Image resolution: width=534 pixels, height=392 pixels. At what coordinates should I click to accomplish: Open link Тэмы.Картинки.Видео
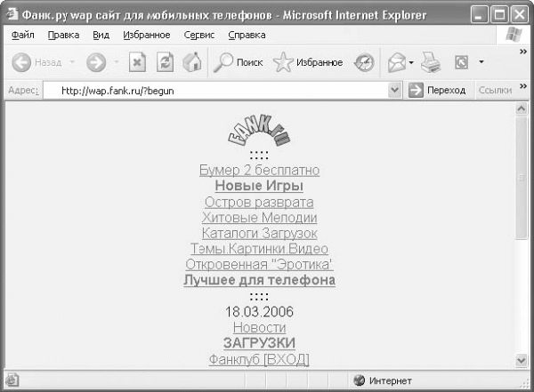pos(259,249)
